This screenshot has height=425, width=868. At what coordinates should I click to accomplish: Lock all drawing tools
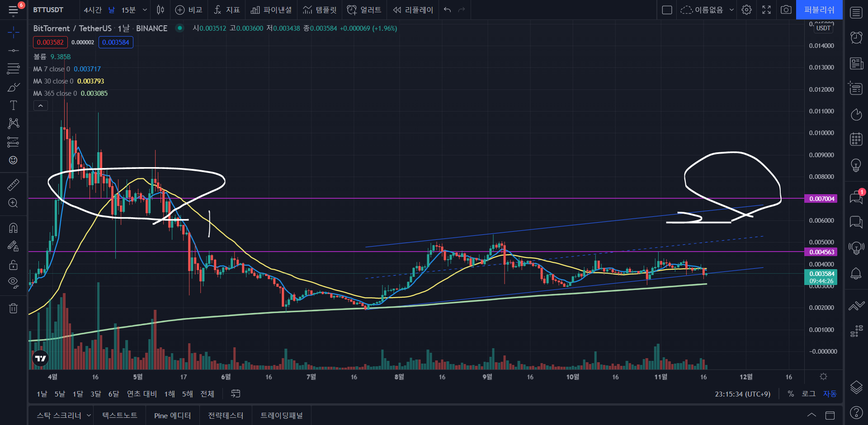[x=14, y=265]
